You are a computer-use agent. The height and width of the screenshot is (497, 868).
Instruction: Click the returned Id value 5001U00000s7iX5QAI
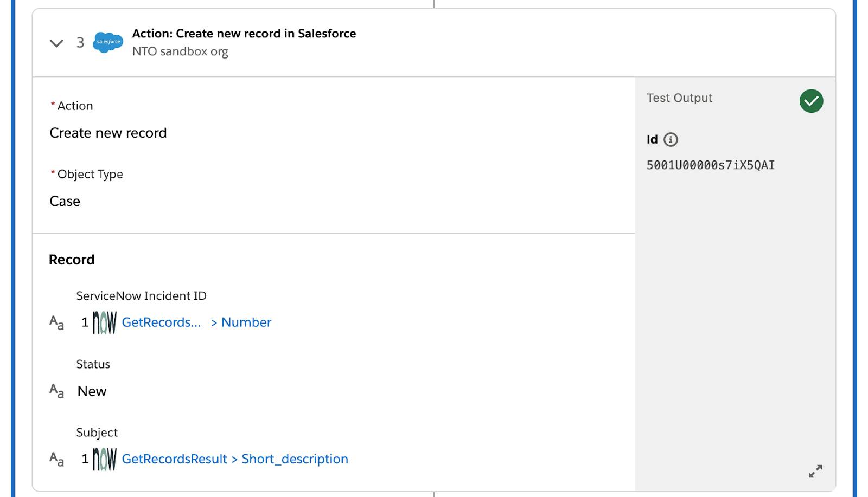click(x=711, y=165)
